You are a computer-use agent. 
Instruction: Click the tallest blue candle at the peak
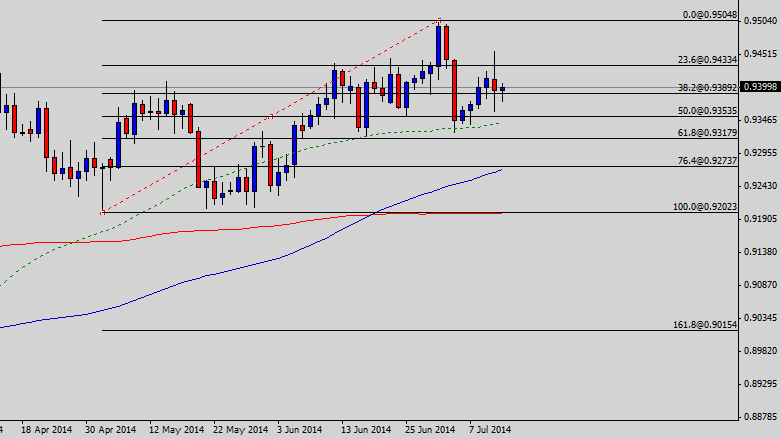pos(438,45)
